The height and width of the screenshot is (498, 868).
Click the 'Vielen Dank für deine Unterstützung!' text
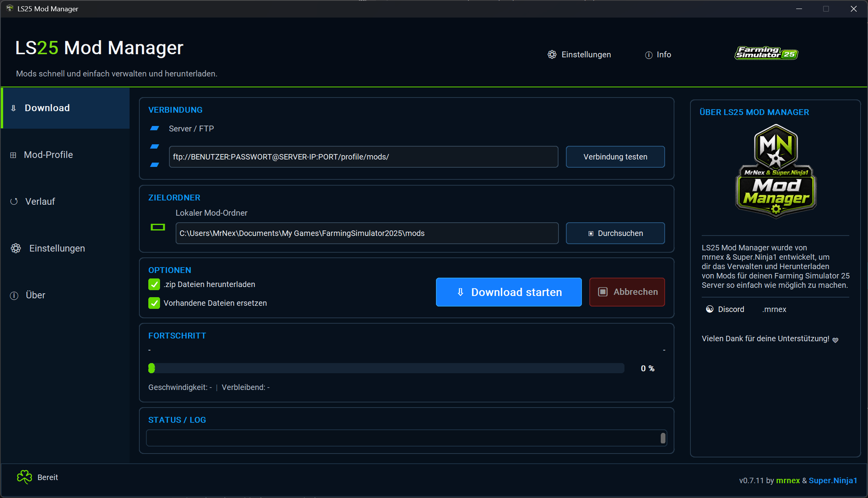[x=765, y=339]
